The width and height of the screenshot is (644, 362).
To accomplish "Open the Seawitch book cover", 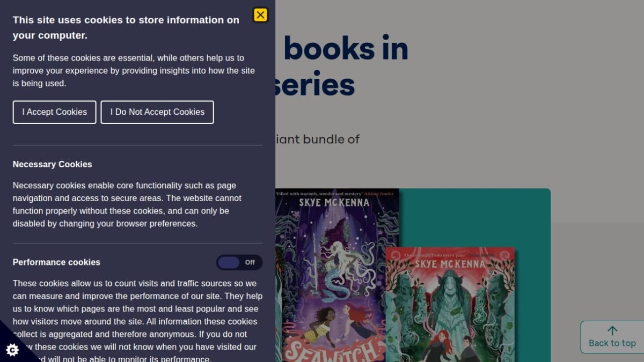I will coord(337,275).
